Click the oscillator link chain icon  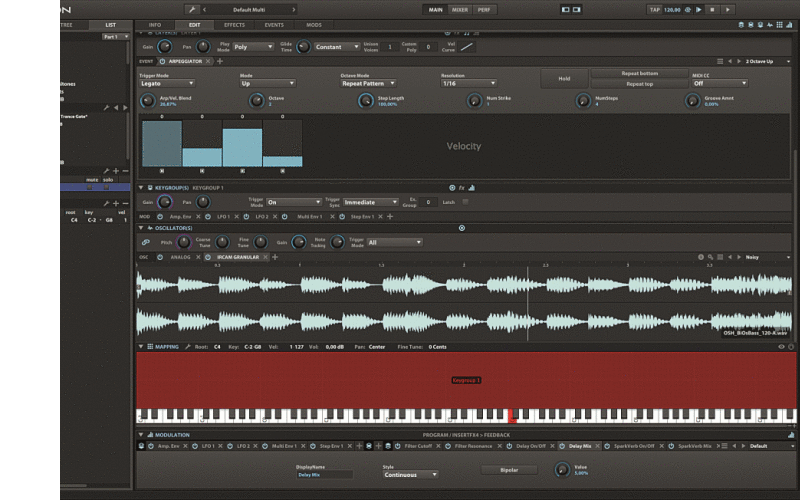[145, 242]
